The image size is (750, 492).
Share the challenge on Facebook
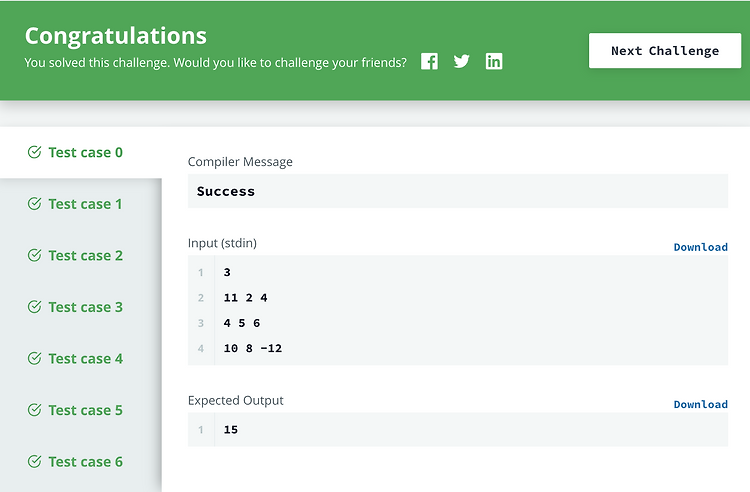click(x=429, y=61)
